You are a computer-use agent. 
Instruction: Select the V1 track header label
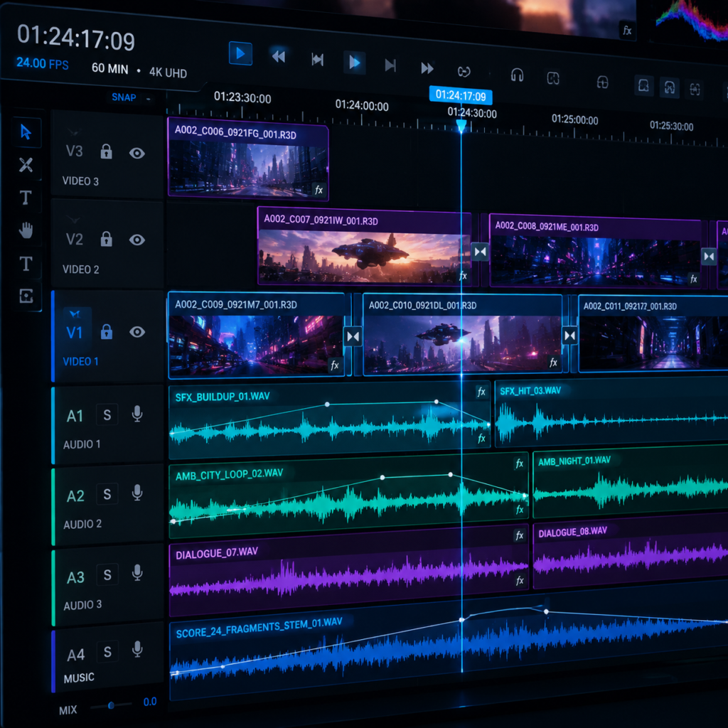pyautogui.click(x=74, y=333)
